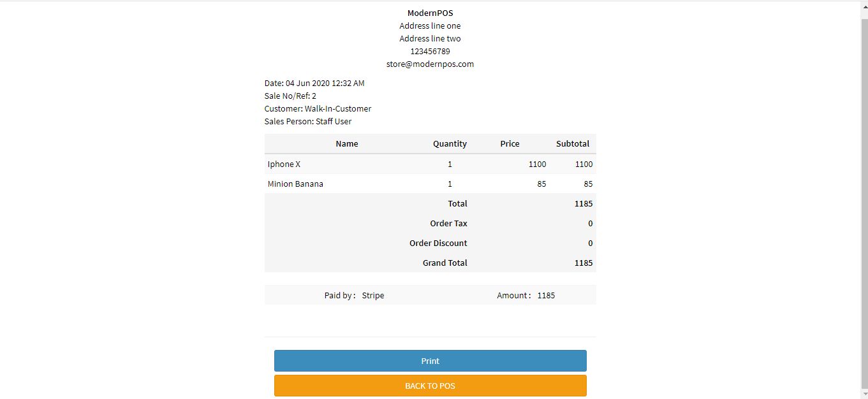The width and height of the screenshot is (868, 399).
Task: Click the Order Discount label
Action: 438,243
